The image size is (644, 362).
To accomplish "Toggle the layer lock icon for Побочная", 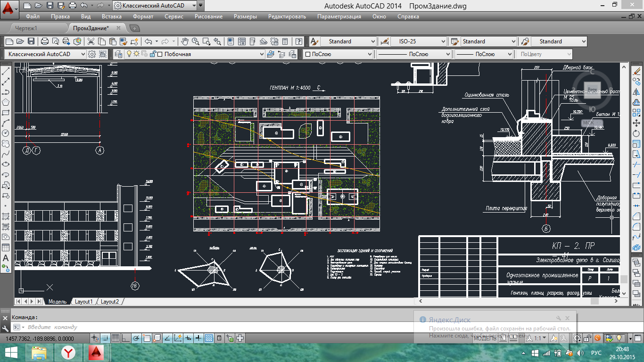I will click(152, 54).
